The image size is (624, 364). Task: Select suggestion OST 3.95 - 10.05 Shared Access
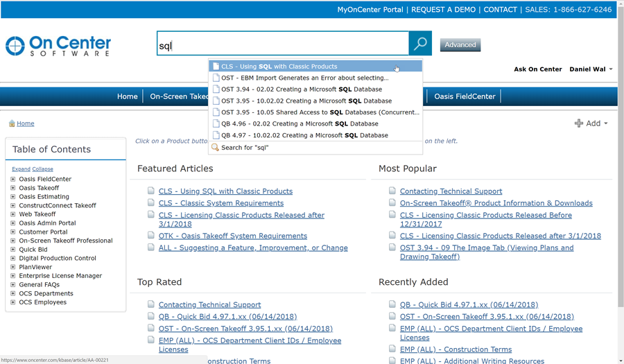pyautogui.click(x=315, y=112)
